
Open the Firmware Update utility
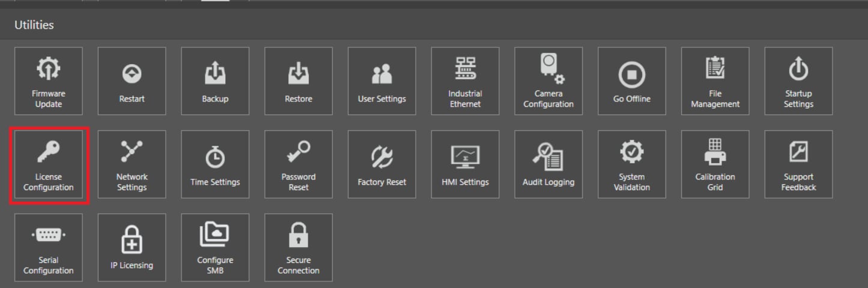click(x=49, y=81)
